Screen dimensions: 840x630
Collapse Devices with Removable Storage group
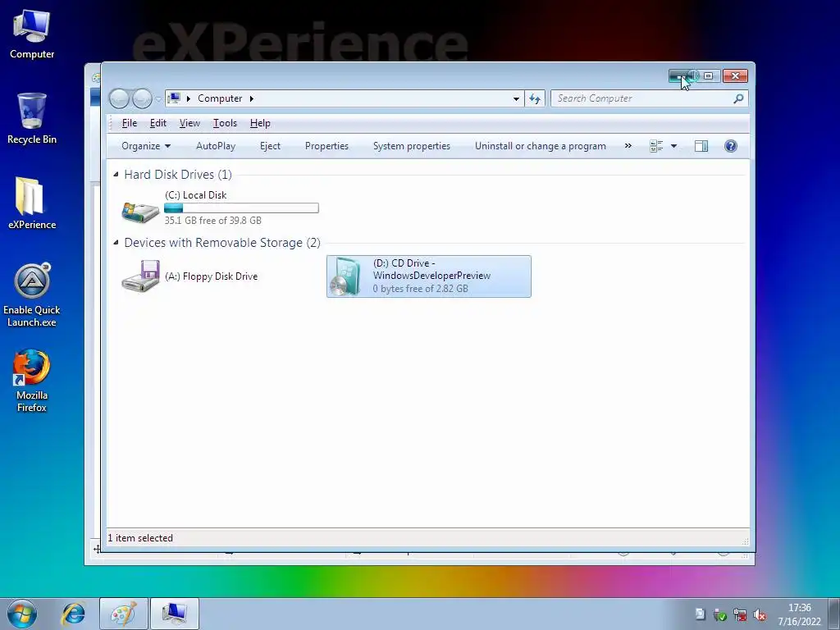pyautogui.click(x=116, y=243)
